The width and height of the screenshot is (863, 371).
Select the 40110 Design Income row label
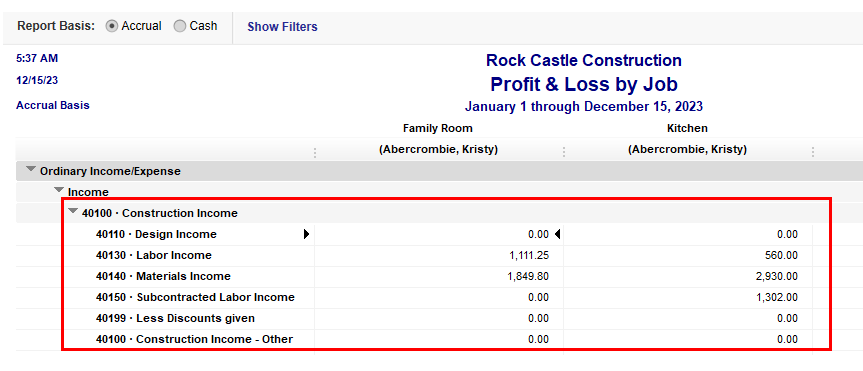coord(156,234)
